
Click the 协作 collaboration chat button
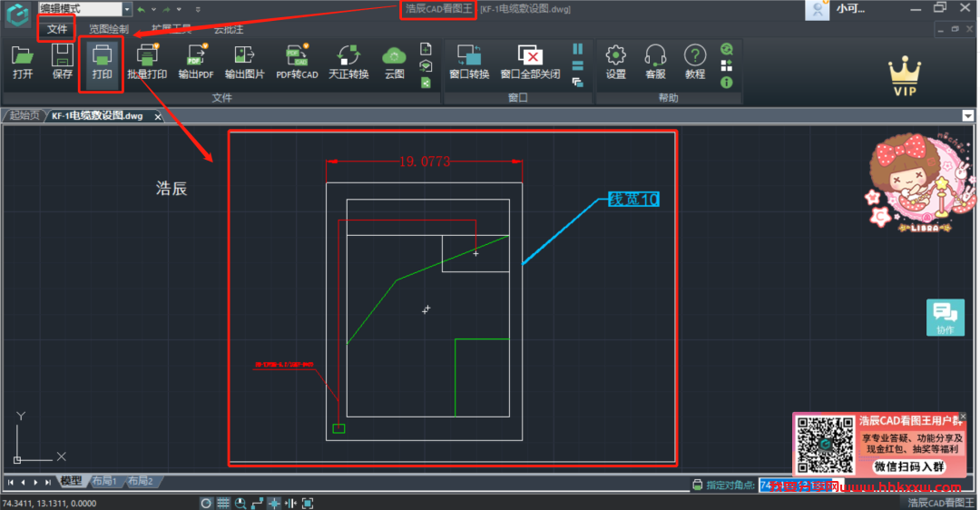point(945,318)
